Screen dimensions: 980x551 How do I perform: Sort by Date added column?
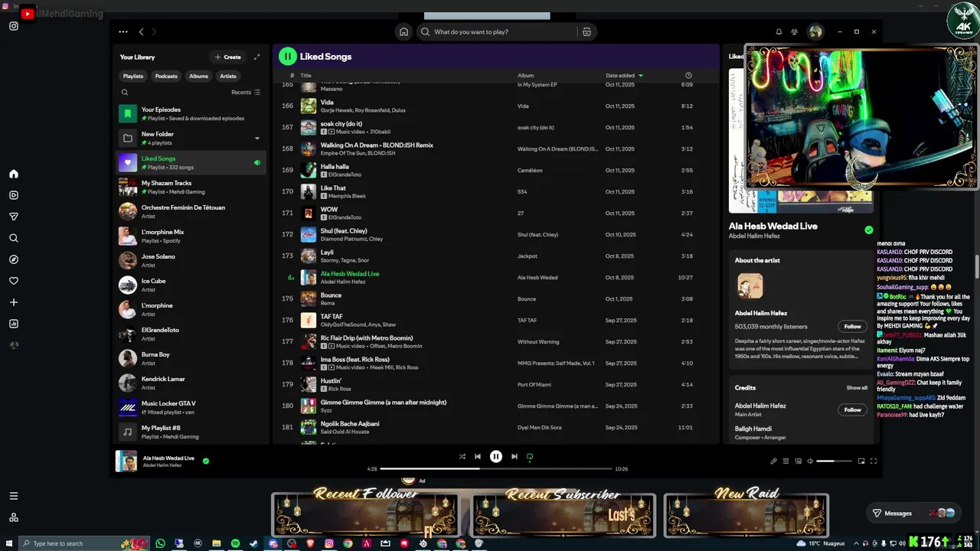[624, 76]
